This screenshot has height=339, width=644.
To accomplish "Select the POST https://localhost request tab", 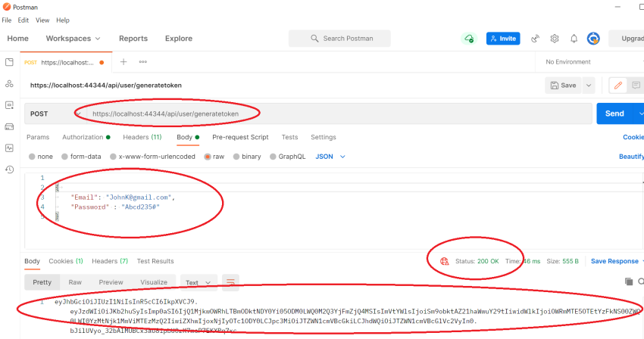I will tap(64, 62).
